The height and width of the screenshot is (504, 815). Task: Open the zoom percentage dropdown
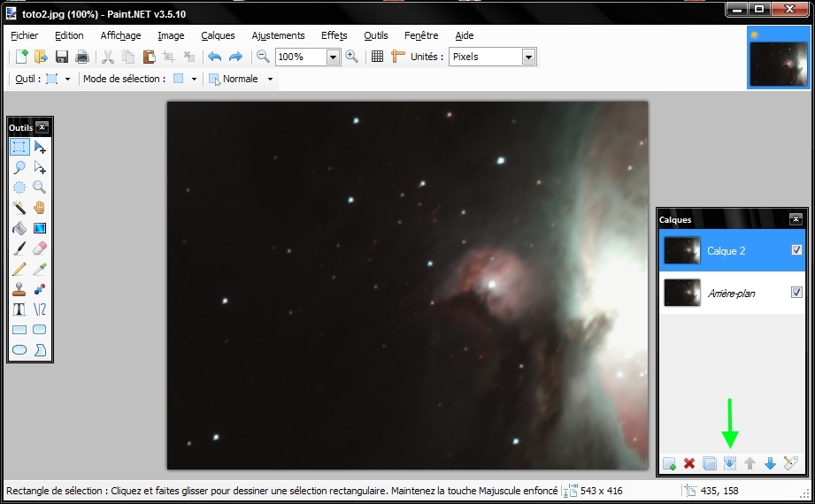(x=334, y=57)
